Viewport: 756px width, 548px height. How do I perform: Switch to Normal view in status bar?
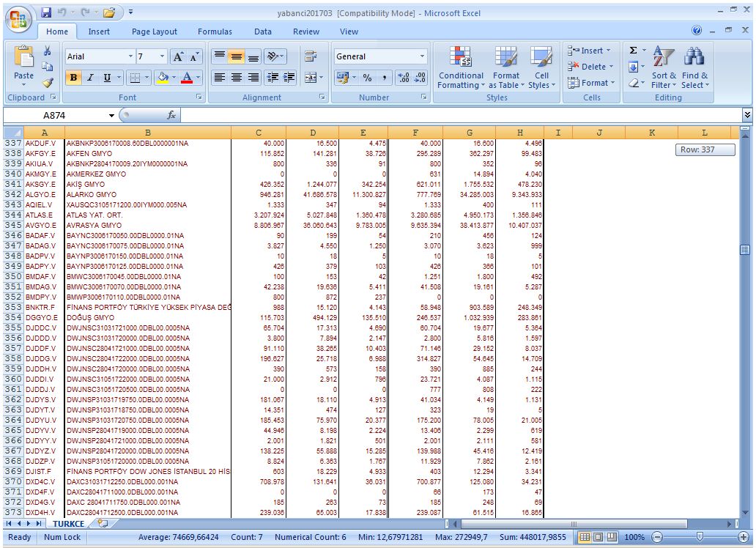coord(585,537)
